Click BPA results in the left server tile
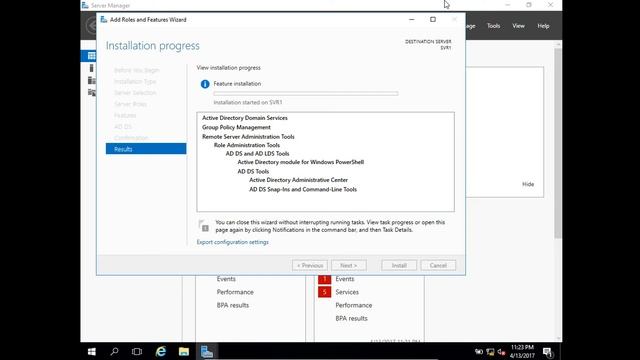The height and width of the screenshot is (360, 640). point(233,305)
